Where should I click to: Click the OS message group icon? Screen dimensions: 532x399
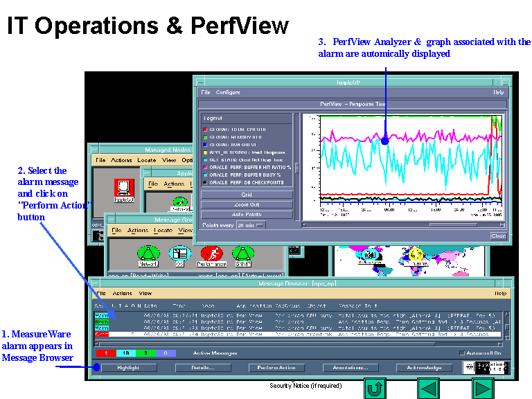pyautogui.click(x=179, y=254)
